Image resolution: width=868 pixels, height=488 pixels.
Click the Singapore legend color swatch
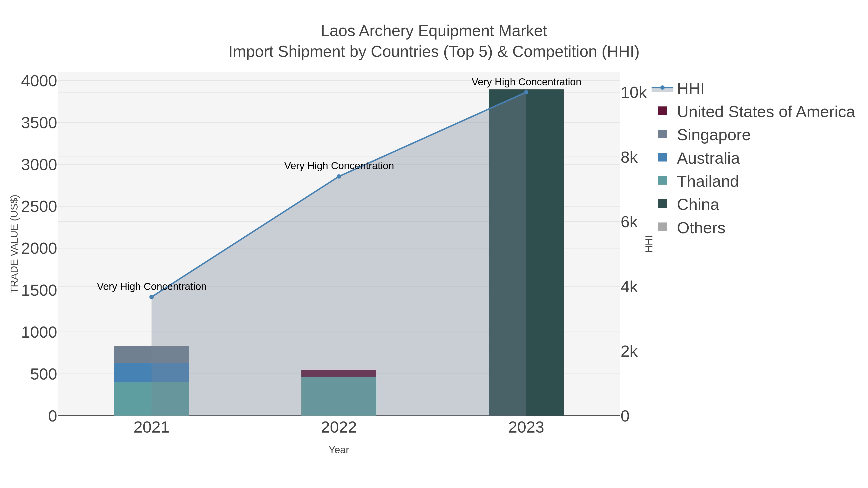663,134
